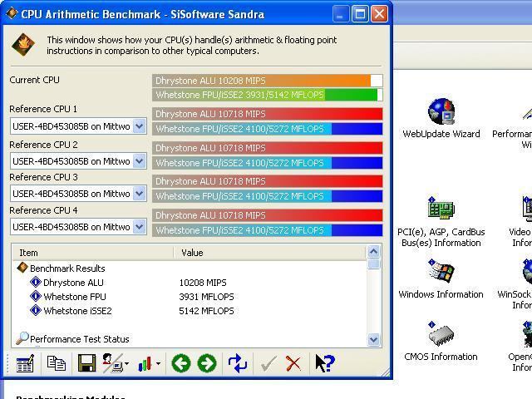Open Reference CPU 2 dropdown
The image size is (532, 399).
click(x=140, y=160)
